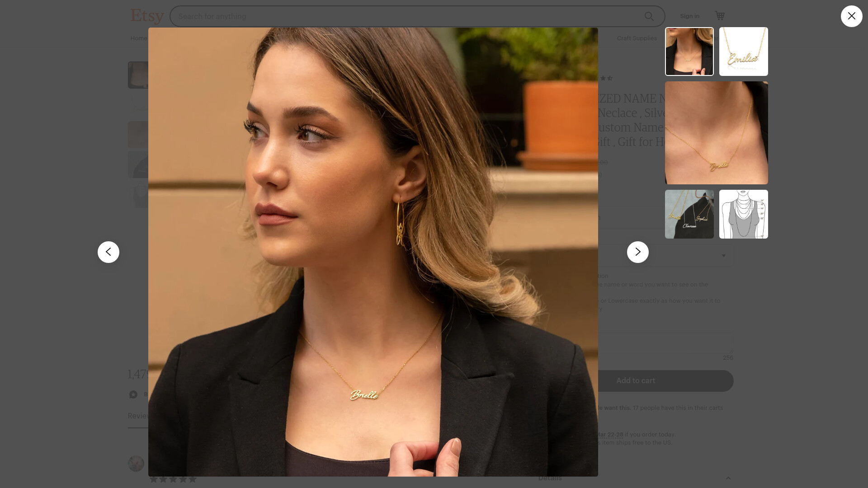Click the Mar 22-28 delivery date link
Image resolution: width=868 pixels, height=488 pixels.
tap(610, 435)
